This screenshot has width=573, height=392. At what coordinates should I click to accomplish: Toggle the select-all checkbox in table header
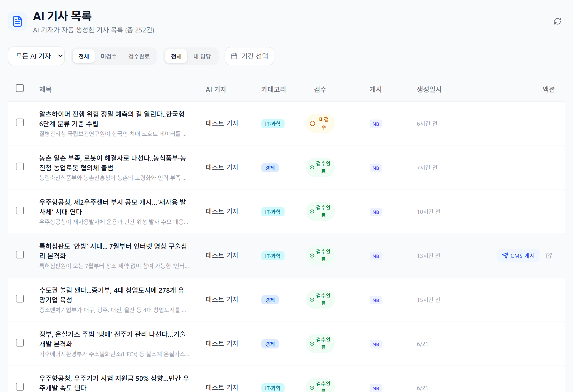point(20,88)
